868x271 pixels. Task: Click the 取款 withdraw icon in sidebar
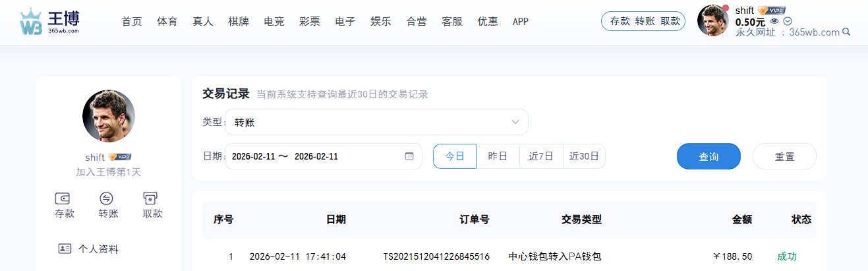152,198
